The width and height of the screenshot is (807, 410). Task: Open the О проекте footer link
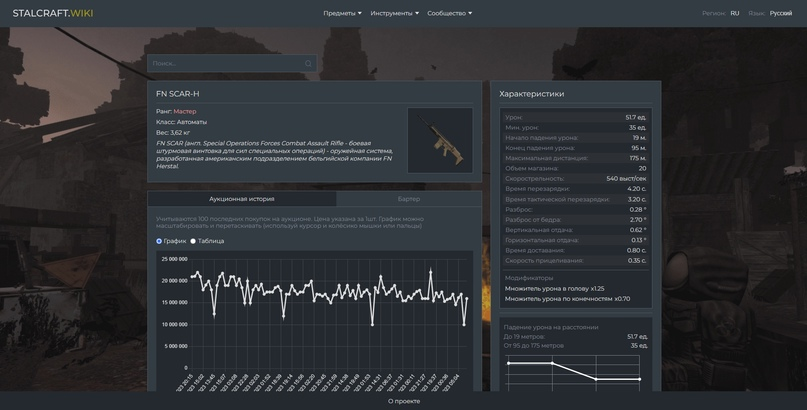(x=404, y=401)
